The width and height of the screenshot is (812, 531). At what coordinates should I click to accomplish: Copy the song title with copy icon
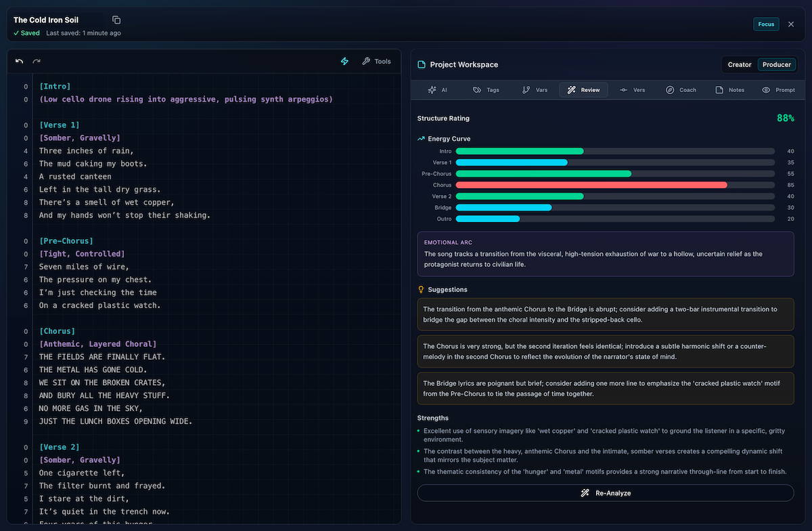[116, 20]
